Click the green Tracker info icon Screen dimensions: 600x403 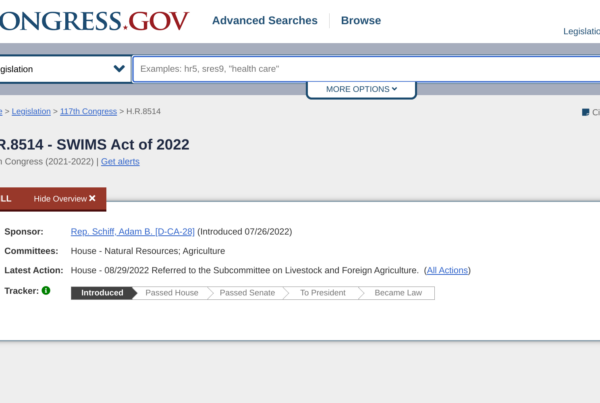[46, 290]
